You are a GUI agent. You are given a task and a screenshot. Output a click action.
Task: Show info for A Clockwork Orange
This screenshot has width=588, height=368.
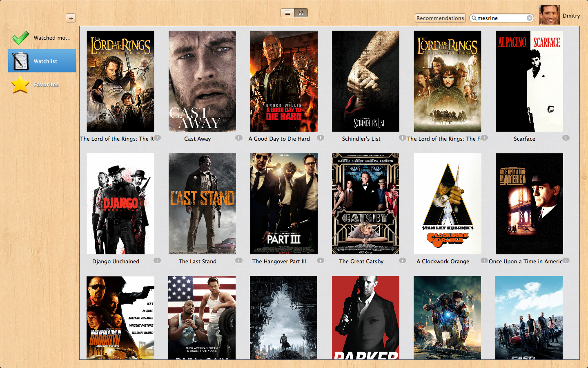point(484,260)
